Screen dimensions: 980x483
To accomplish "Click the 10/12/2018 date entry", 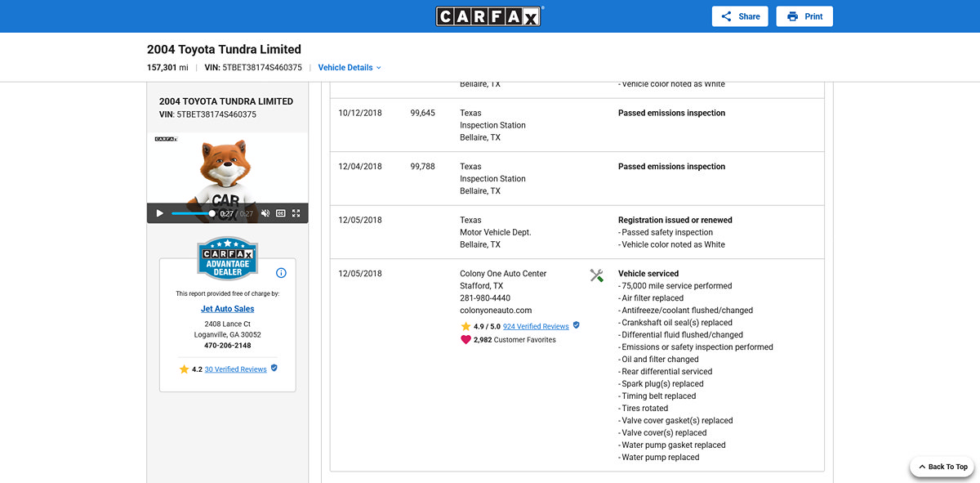I will click(360, 114).
